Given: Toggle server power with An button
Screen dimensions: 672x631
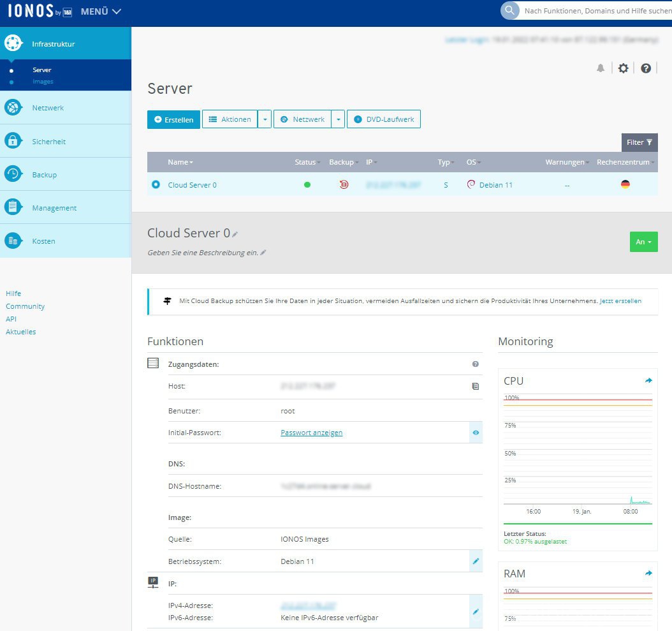Looking at the screenshot, I should coord(643,242).
